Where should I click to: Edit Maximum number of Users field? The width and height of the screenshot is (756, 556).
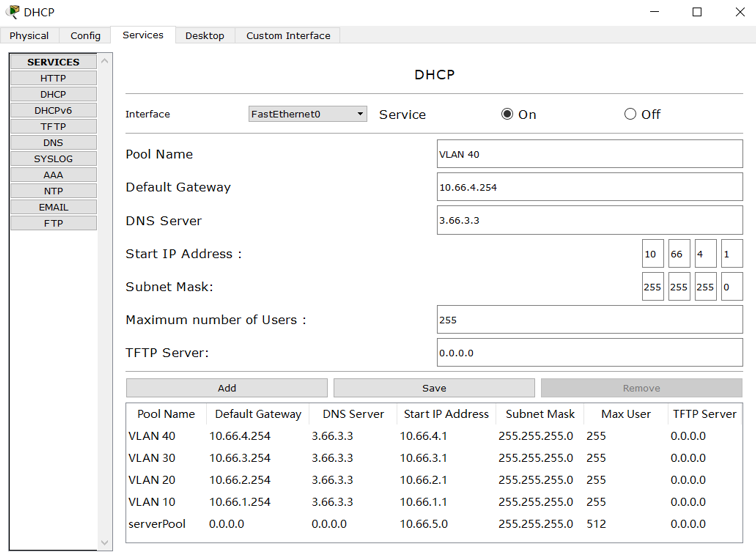point(590,320)
